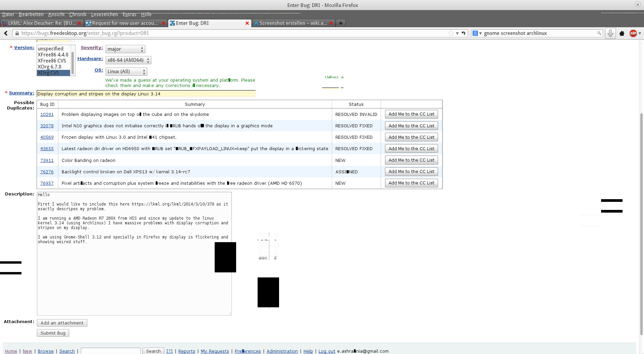
Task: Select 'unspecified' in the Version list
Action: (x=53, y=49)
